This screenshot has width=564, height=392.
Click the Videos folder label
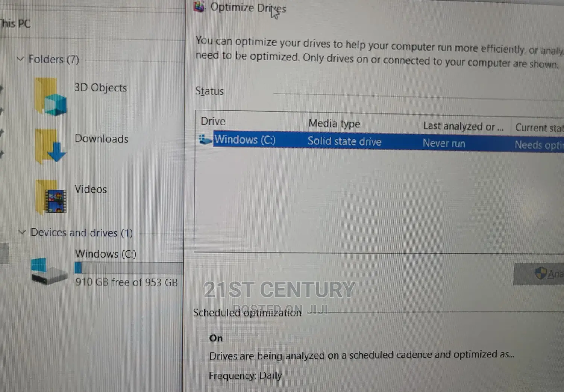click(91, 189)
